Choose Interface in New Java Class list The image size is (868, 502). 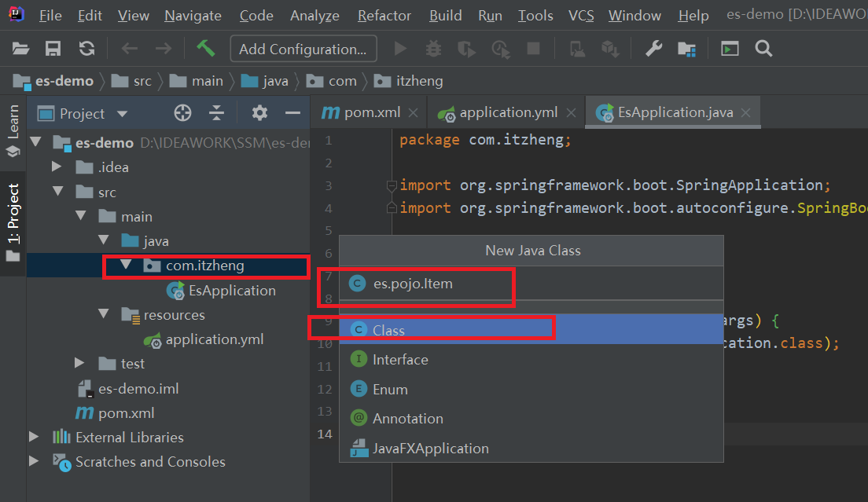[x=531, y=360]
